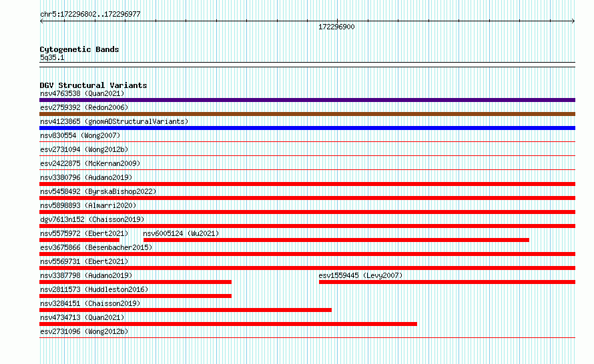Click the red bar under esv1559445

pyautogui.click(x=447, y=282)
